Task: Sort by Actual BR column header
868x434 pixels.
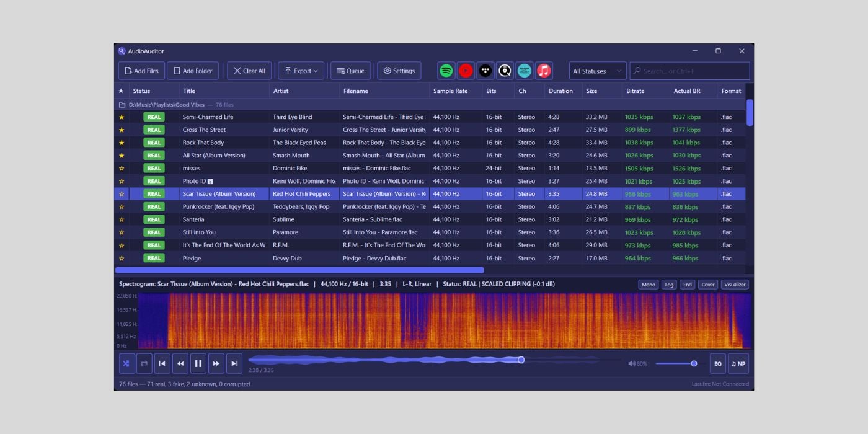Action: pyautogui.click(x=693, y=91)
